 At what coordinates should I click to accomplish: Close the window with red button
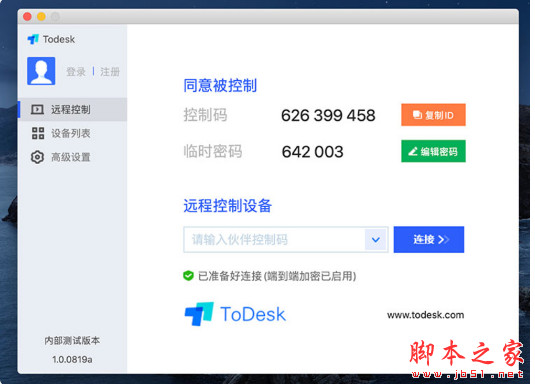pos(27,17)
